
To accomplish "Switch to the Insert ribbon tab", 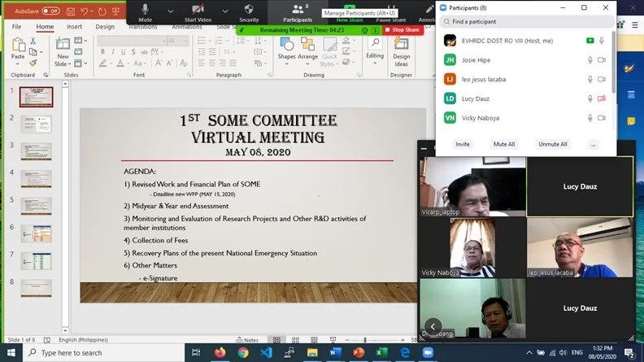I will point(74,27).
